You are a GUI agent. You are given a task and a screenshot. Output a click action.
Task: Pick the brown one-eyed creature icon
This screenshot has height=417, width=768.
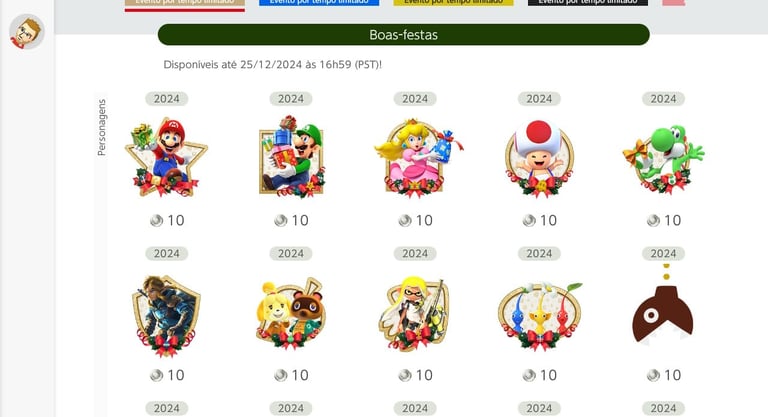pos(663,306)
